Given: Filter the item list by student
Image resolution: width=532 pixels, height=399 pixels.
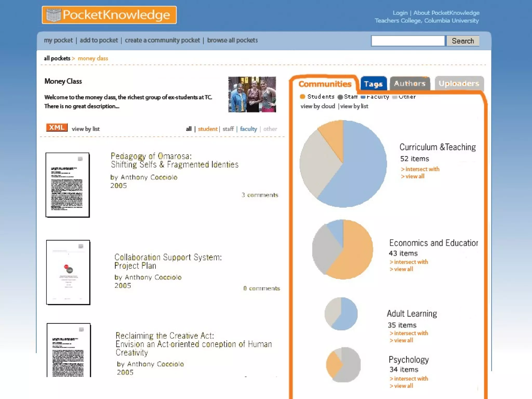Looking at the screenshot, I should (207, 129).
